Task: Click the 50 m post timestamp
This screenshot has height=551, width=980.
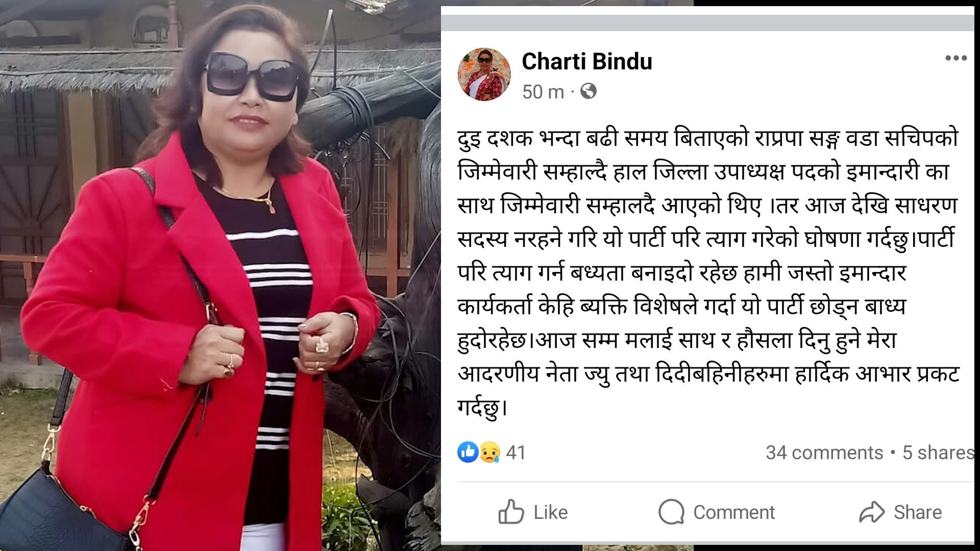Action: (x=543, y=92)
